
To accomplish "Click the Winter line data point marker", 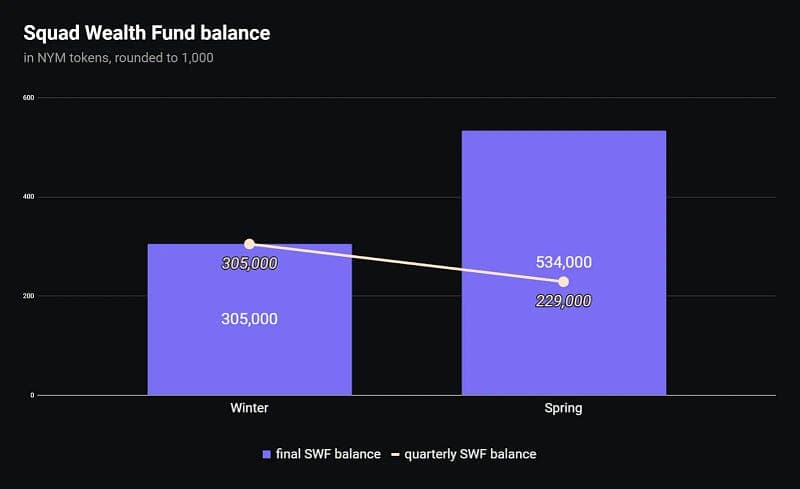I will pyautogui.click(x=249, y=244).
